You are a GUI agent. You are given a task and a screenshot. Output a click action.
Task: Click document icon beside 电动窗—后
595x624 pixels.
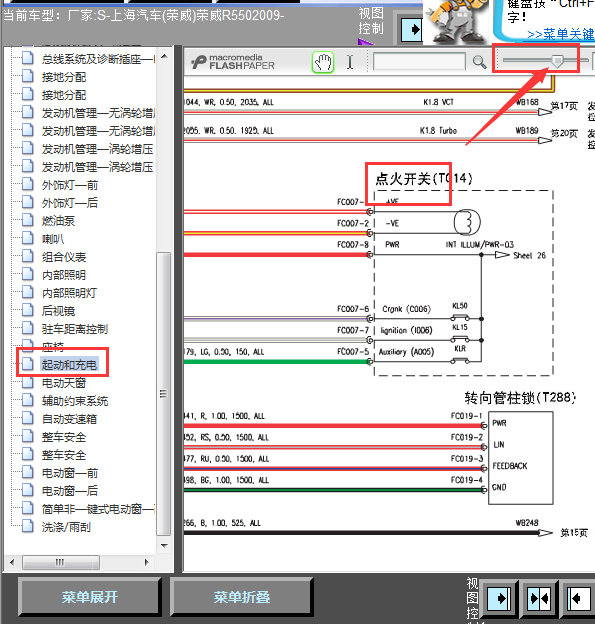27,490
